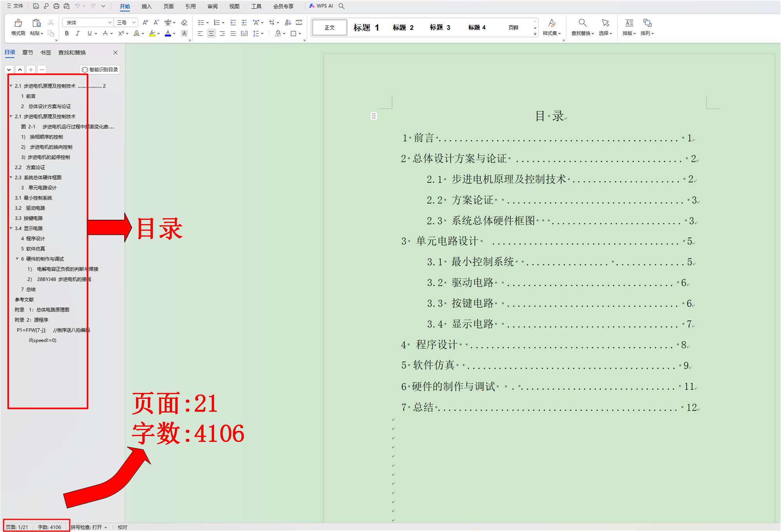This screenshot has height=532, width=781.
Task: Open the 文件 (File) menu
Action: click(x=15, y=6)
